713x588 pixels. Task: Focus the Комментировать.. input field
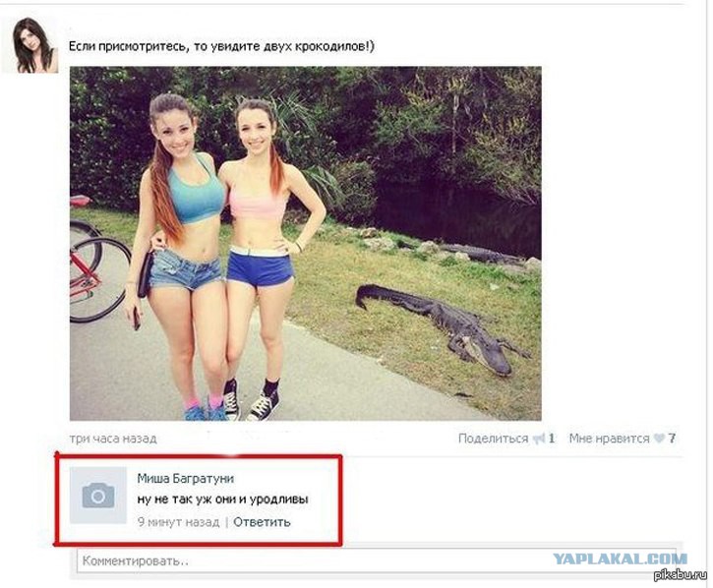click(x=377, y=560)
